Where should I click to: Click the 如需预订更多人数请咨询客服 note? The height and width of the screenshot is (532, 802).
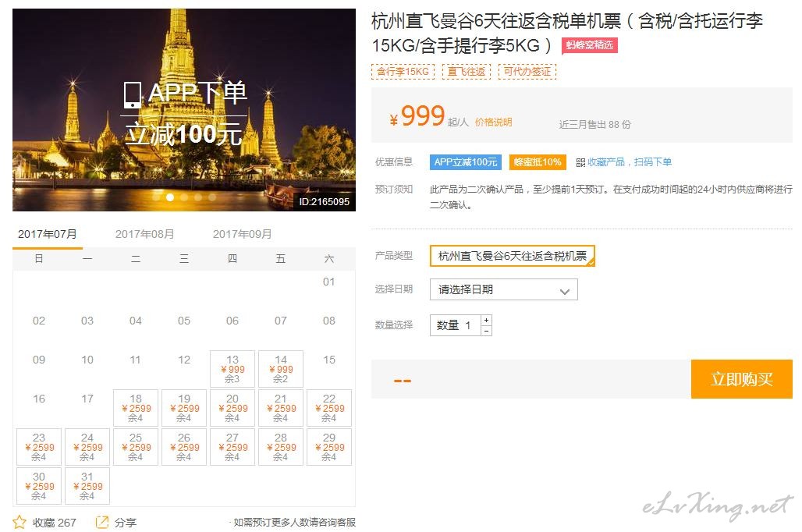point(293,523)
